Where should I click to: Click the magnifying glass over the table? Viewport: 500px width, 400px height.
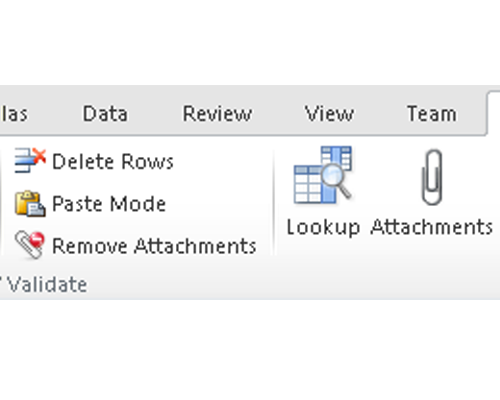tap(335, 181)
